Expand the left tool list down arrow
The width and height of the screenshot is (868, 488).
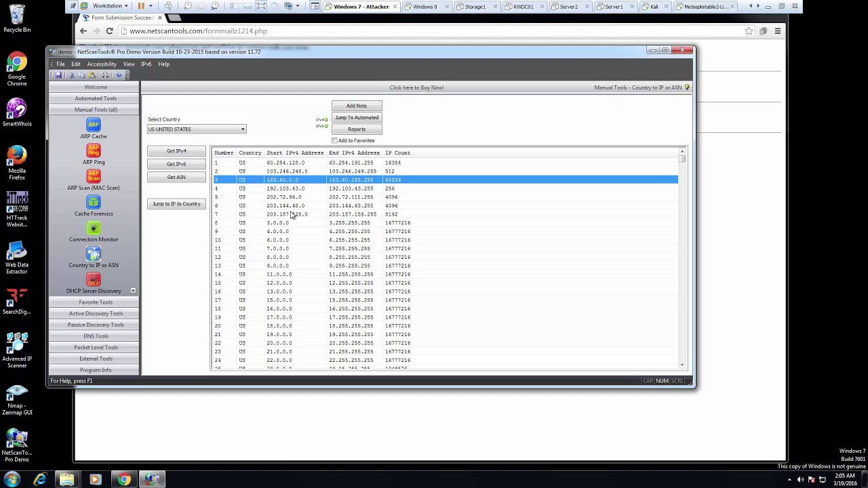[x=133, y=291]
